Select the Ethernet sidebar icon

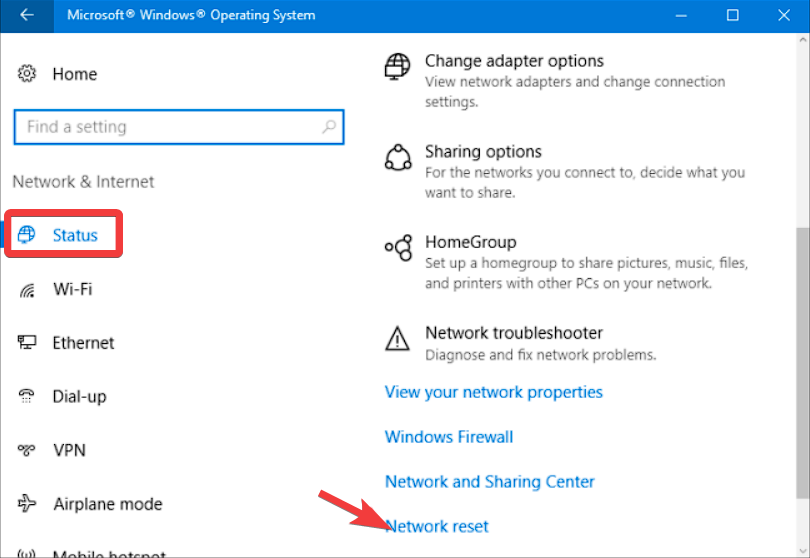coord(27,343)
